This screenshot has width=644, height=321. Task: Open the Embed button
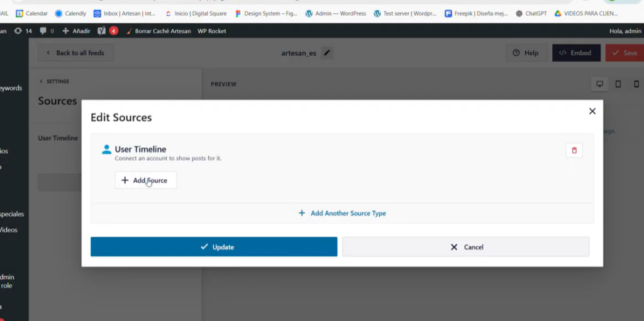coord(575,53)
